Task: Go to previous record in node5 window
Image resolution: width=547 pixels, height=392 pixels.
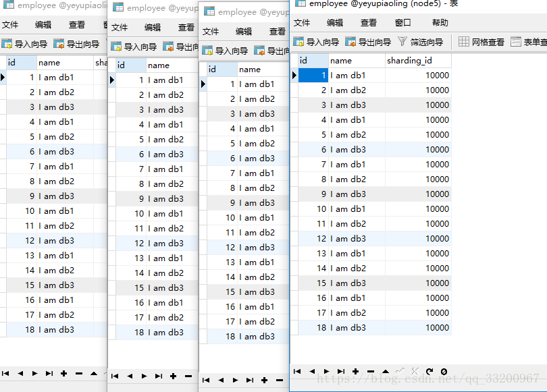Action: click(312, 371)
